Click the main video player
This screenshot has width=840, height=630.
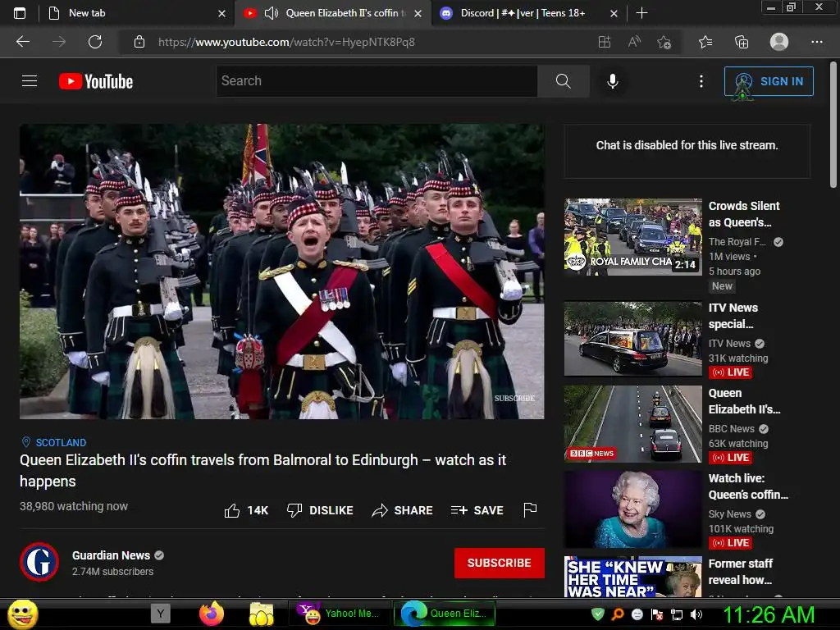(x=282, y=272)
